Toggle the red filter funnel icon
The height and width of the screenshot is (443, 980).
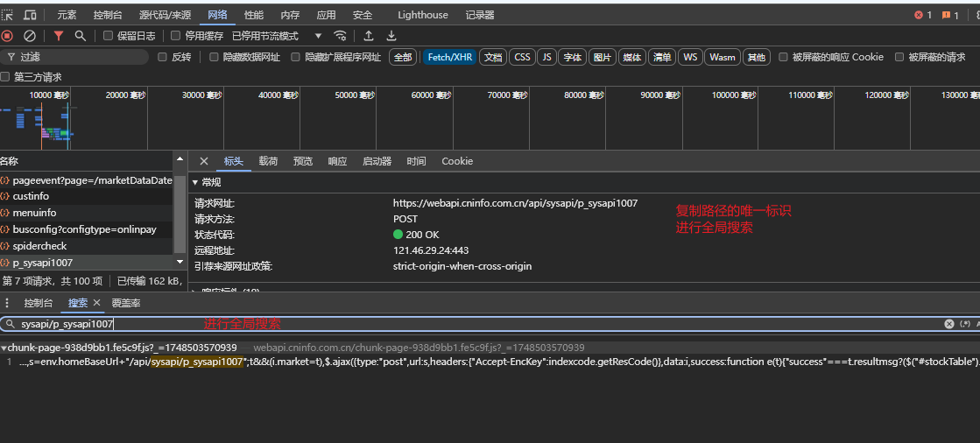coord(59,36)
